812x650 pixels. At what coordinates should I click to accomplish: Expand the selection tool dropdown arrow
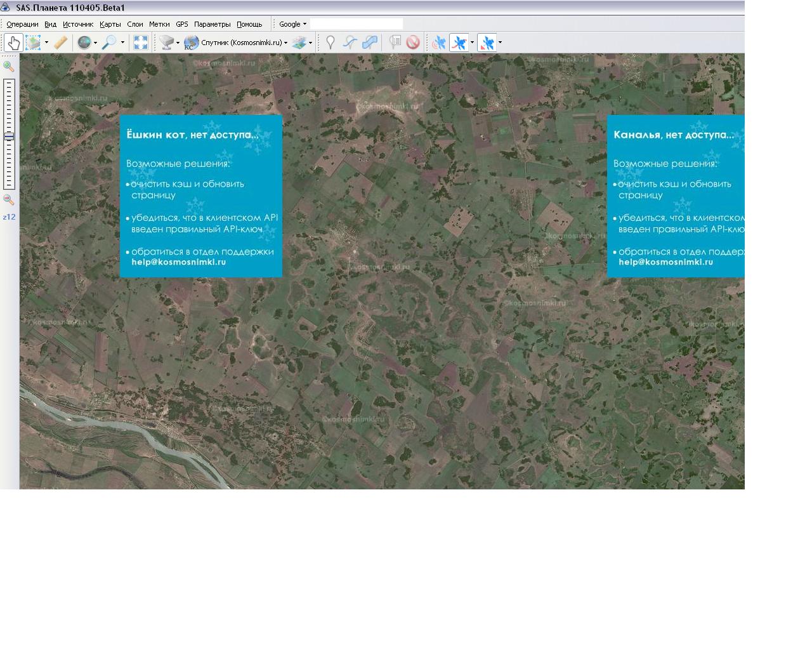[x=46, y=43]
